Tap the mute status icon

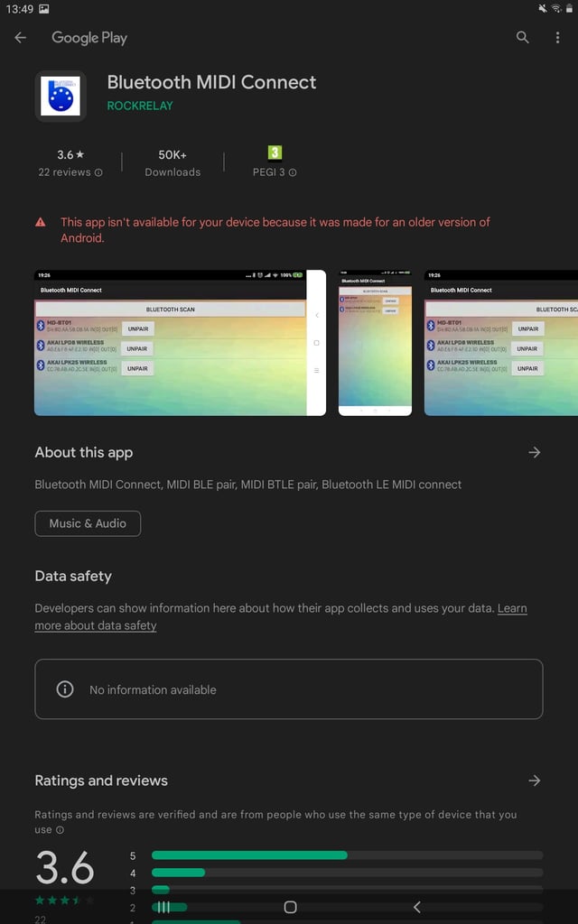click(x=543, y=8)
